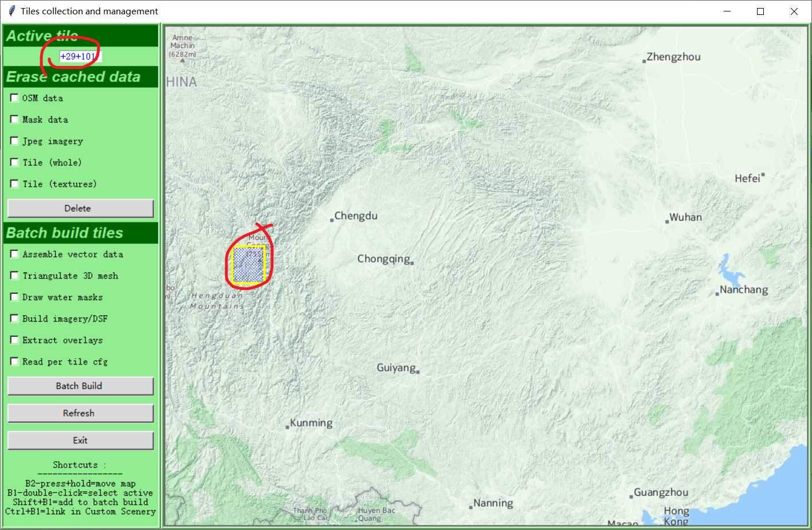812x530 pixels.
Task: Enable Build imagery/DSF checkbox
Action: point(14,319)
